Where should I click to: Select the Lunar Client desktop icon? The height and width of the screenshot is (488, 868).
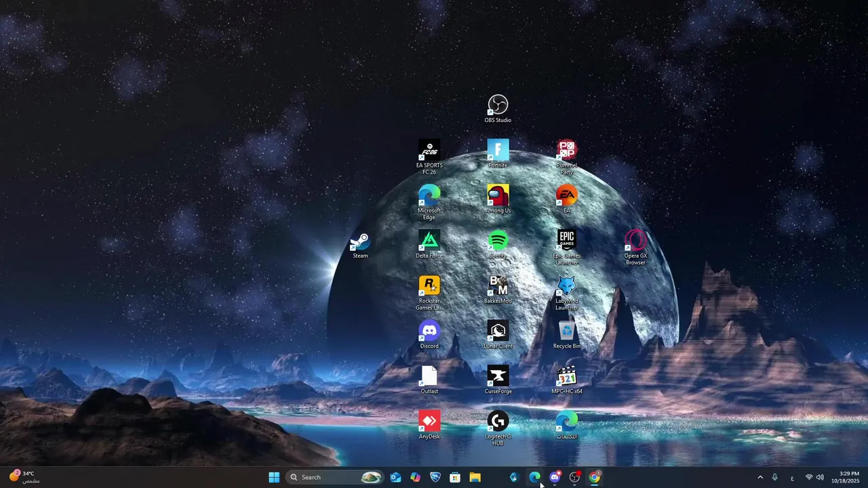tap(498, 335)
